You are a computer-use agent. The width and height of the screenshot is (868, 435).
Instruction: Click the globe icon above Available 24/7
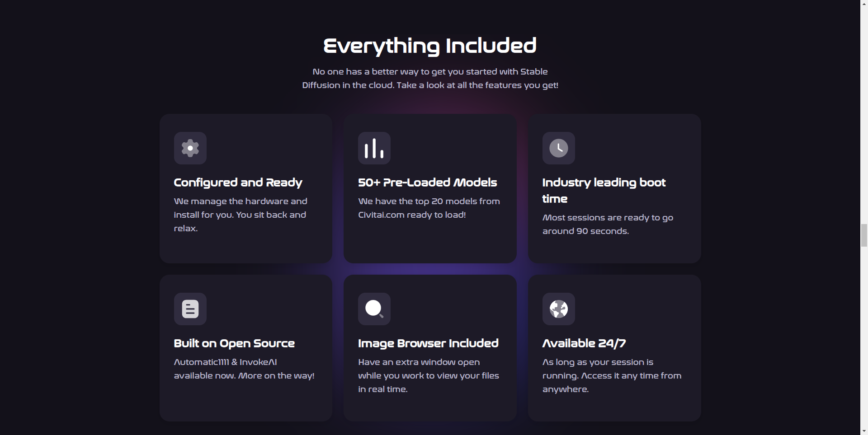[x=559, y=309]
